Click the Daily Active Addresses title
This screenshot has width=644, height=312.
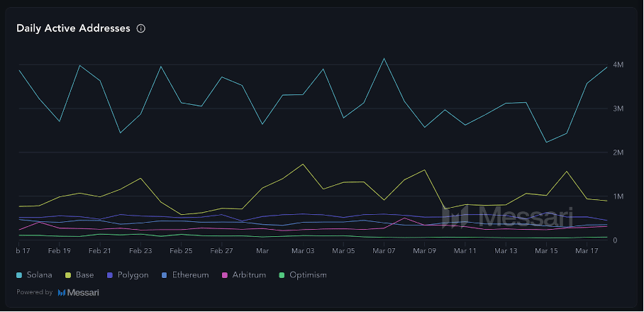coord(73,28)
